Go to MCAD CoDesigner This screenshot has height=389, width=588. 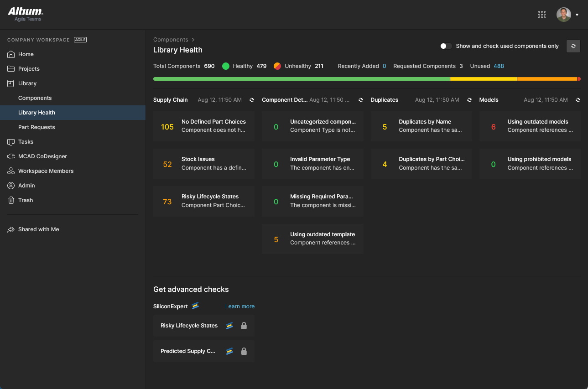tap(42, 156)
